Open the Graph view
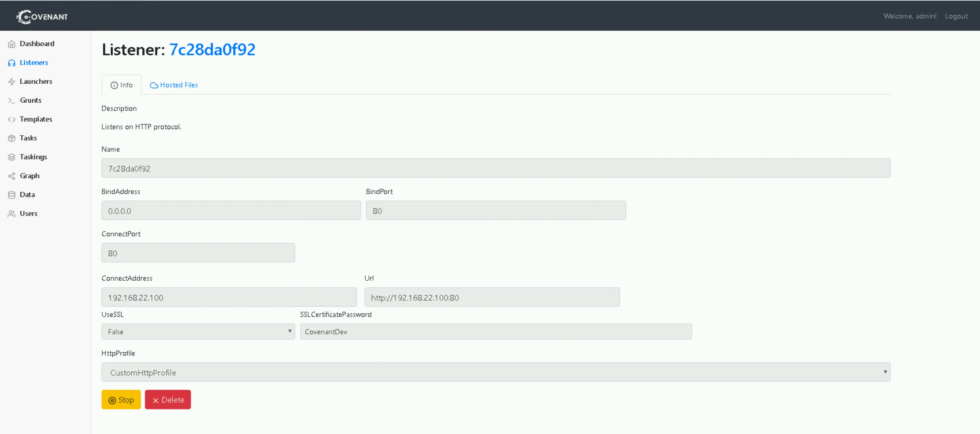 tap(30, 175)
